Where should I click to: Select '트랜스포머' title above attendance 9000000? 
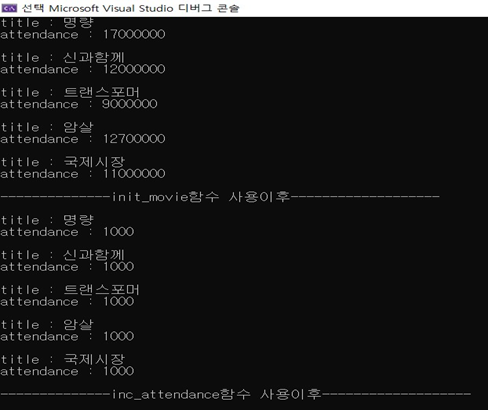[x=101, y=92]
